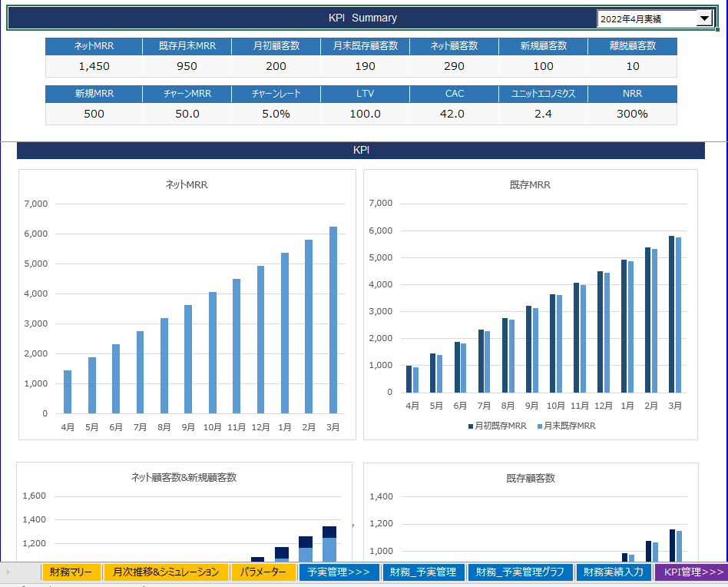Open the 財務_予実管理 sheet tab
Image resolution: width=728 pixels, height=587 pixels.
pyautogui.click(x=423, y=572)
